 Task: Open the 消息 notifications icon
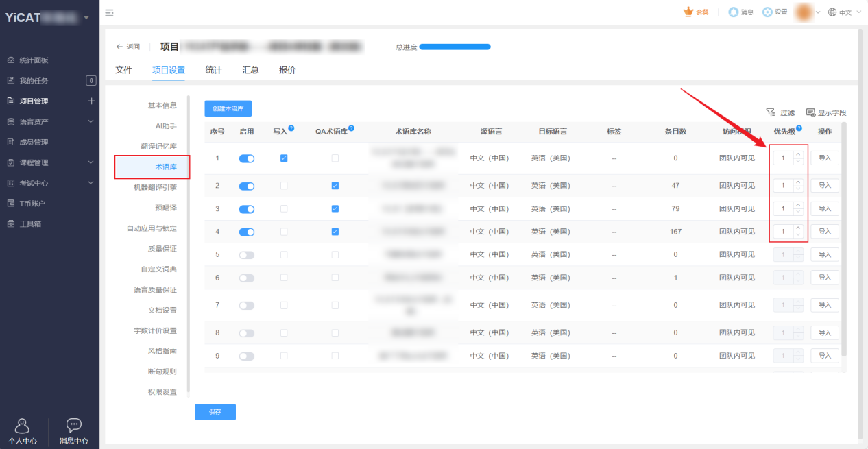point(741,12)
